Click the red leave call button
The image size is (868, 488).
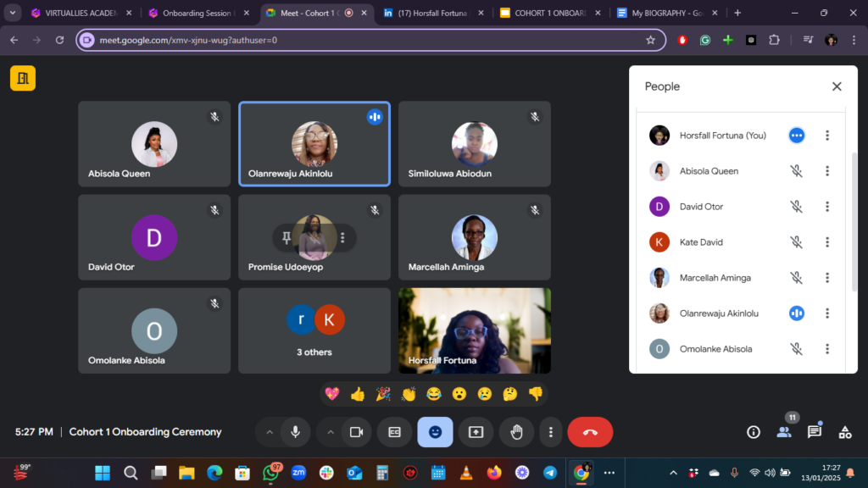(x=590, y=432)
